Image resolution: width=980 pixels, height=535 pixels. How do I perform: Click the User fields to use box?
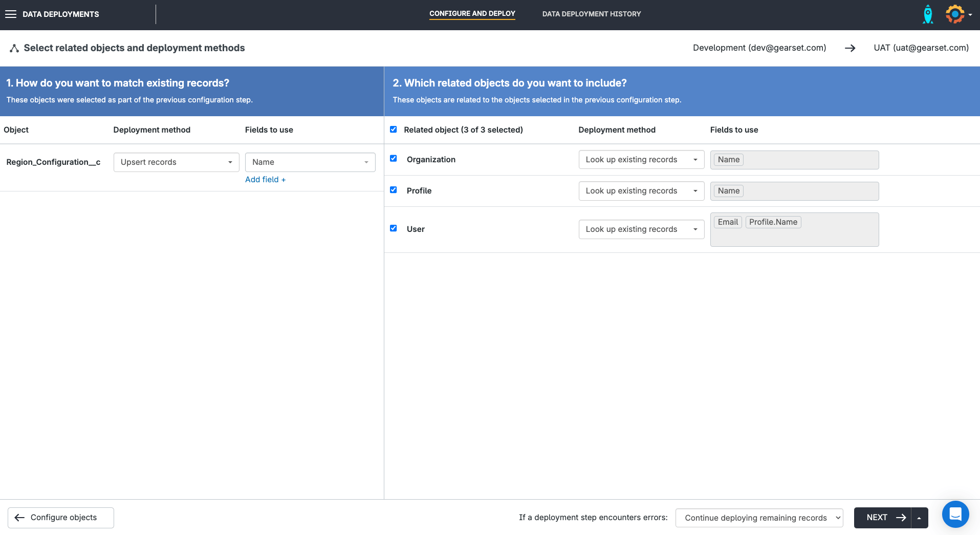point(794,235)
